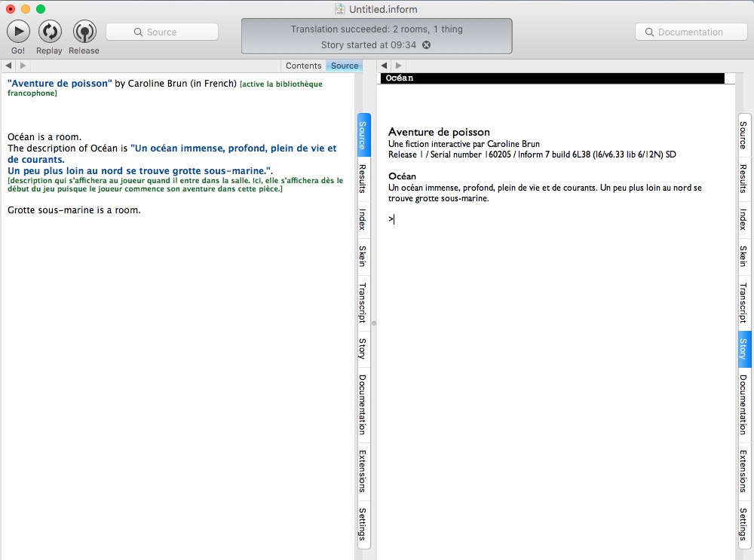Viewport: 754px width, 560px height.
Task: Show the Skein tab in left panel
Action: point(363,256)
